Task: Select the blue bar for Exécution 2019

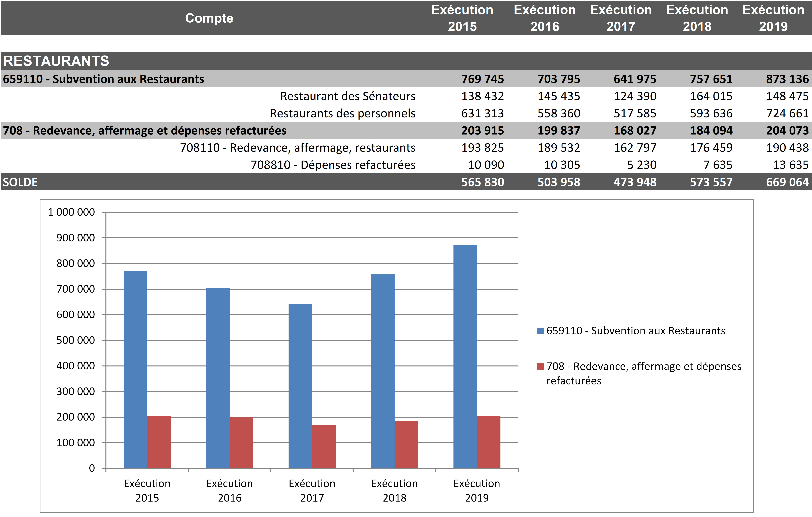Action: 465,356
